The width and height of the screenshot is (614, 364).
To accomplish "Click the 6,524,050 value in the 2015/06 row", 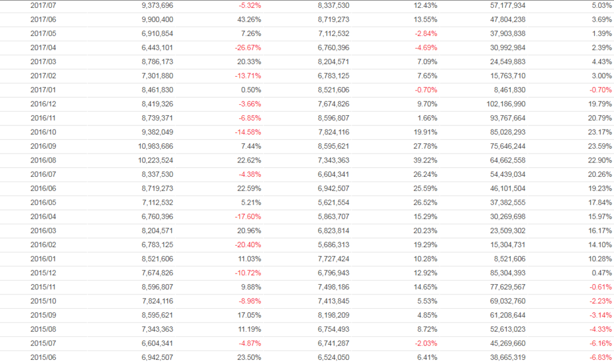I will pyautogui.click(x=333, y=357).
